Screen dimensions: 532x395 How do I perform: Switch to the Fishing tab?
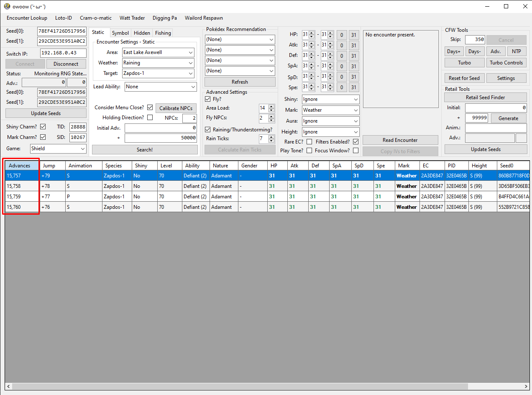click(163, 33)
